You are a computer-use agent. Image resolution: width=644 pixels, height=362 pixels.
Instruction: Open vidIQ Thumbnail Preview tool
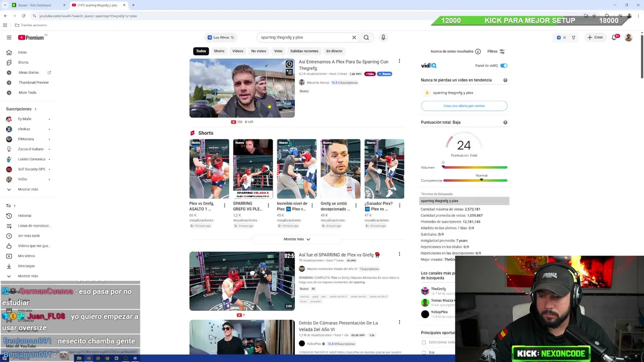[x=34, y=82]
